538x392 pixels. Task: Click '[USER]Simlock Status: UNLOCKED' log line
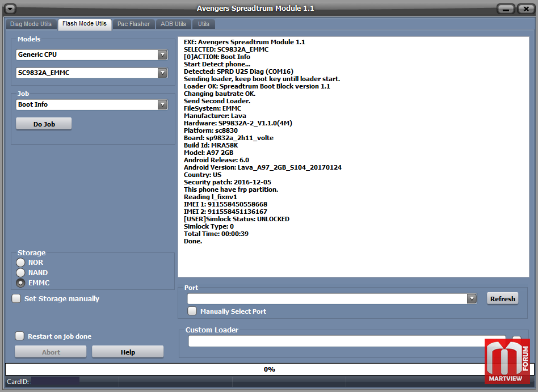(x=237, y=219)
